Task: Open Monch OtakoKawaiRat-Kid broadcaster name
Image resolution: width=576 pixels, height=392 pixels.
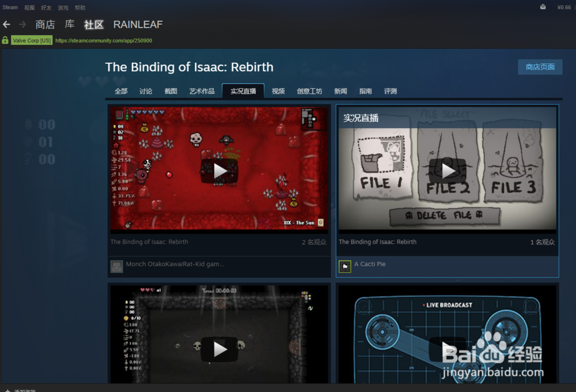Action: coord(175,264)
